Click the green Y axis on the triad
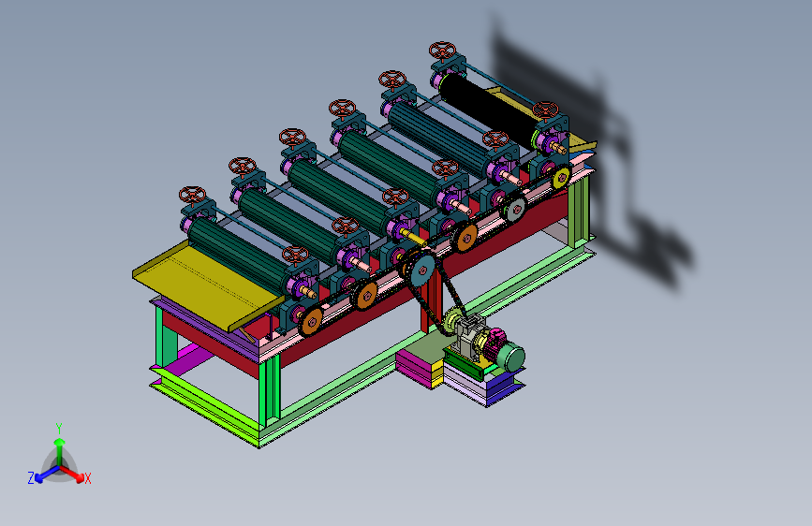812x526 pixels. [x=60, y=450]
